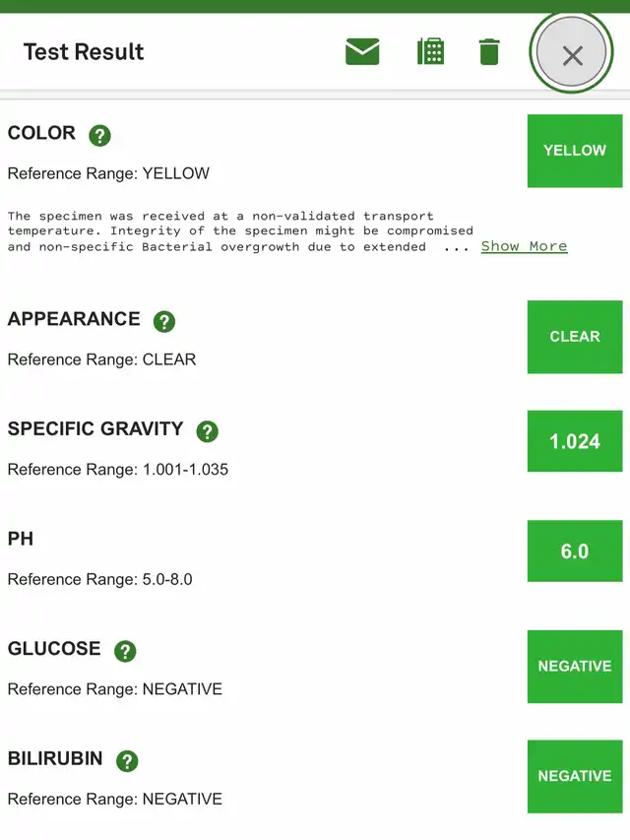Viewport: 630px width, 840px height.
Task: Delete result using the trash icon
Action: (488, 51)
